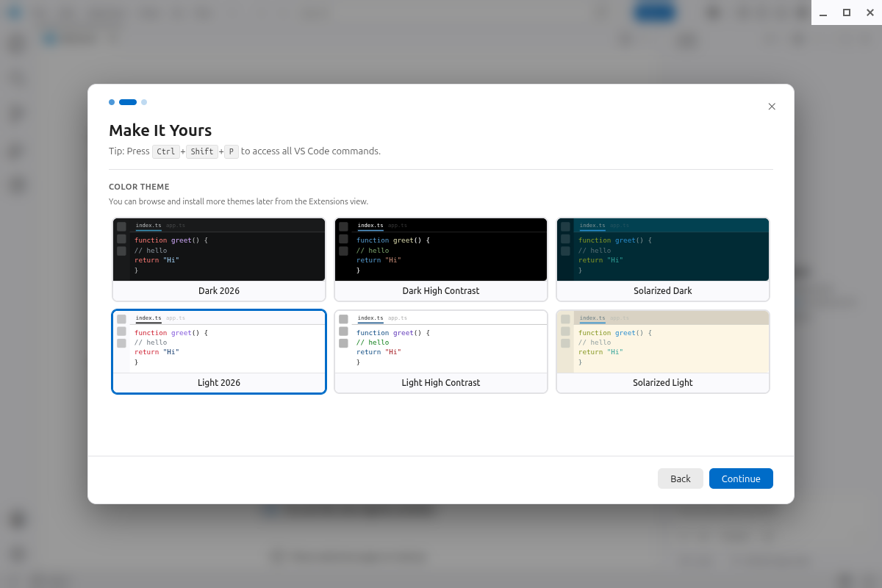Maximize the application window

coord(847,12)
